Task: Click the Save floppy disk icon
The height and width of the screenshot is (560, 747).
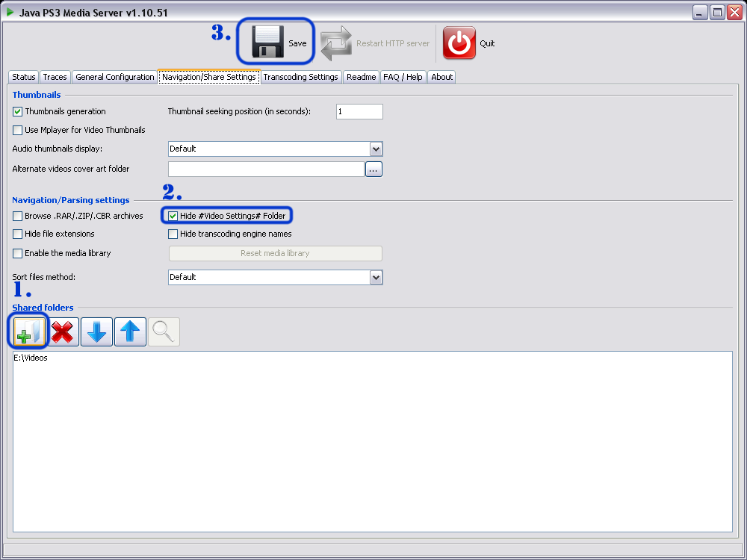Action: click(x=267, y=42)
